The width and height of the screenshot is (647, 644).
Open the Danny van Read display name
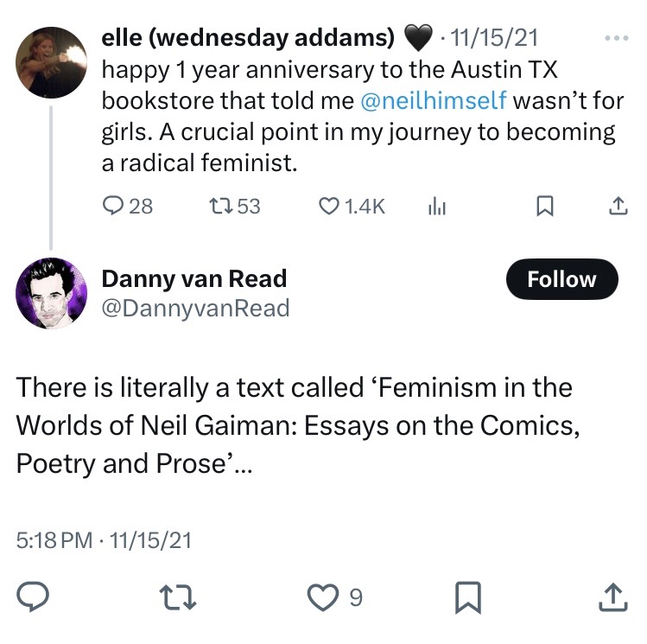pyautogui.click(x=194, y=279)
